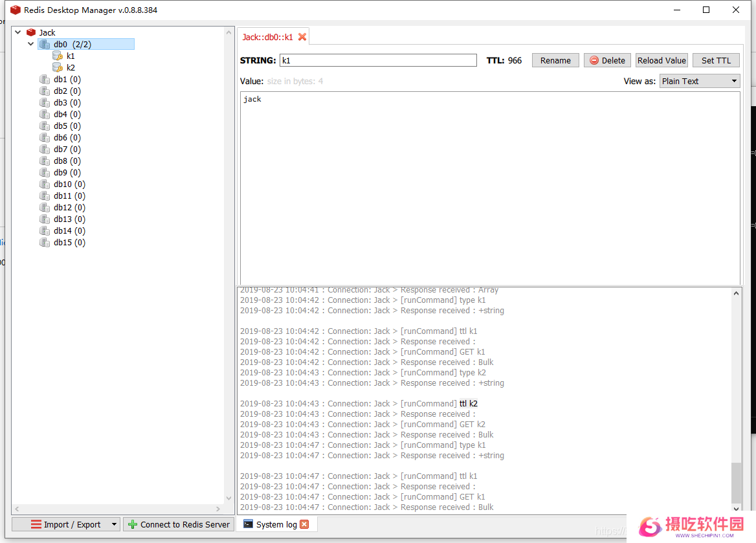Click the db12 database icon
The width and height of the screenshot is (756, 543).
(x=45, y=207)
